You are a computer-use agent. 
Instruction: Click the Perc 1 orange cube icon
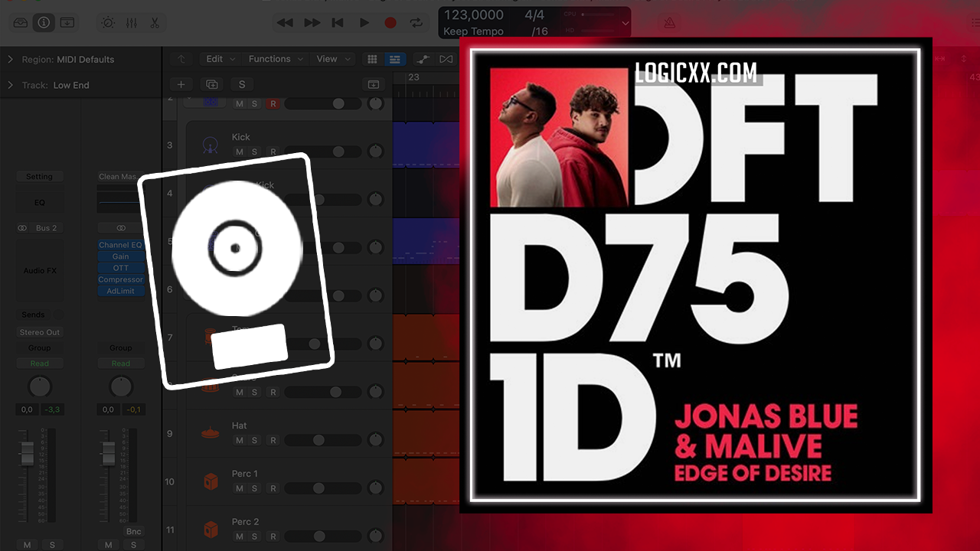[x=210, y=481]
